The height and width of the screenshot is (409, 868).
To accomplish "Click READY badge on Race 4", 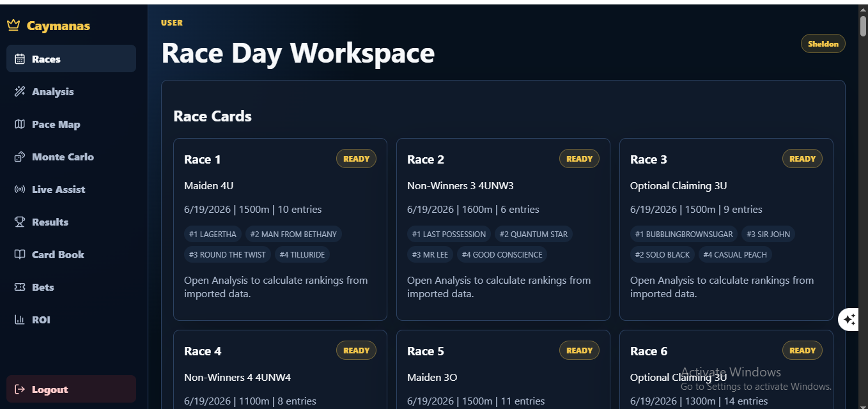I will [356, 350].
